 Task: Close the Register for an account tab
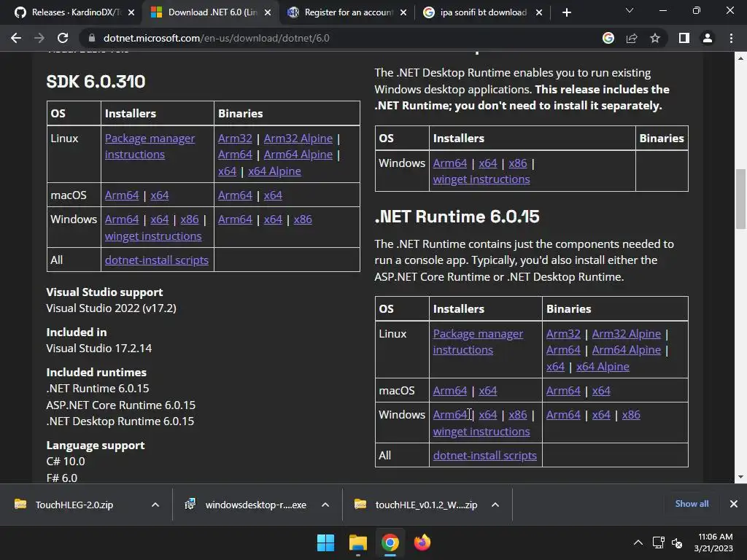click(x=403, y=12)
